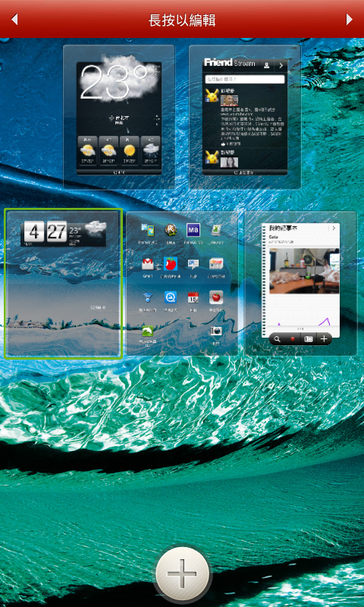
Task: Open the cat photo in the notes widget
Action: click(304, 271)
